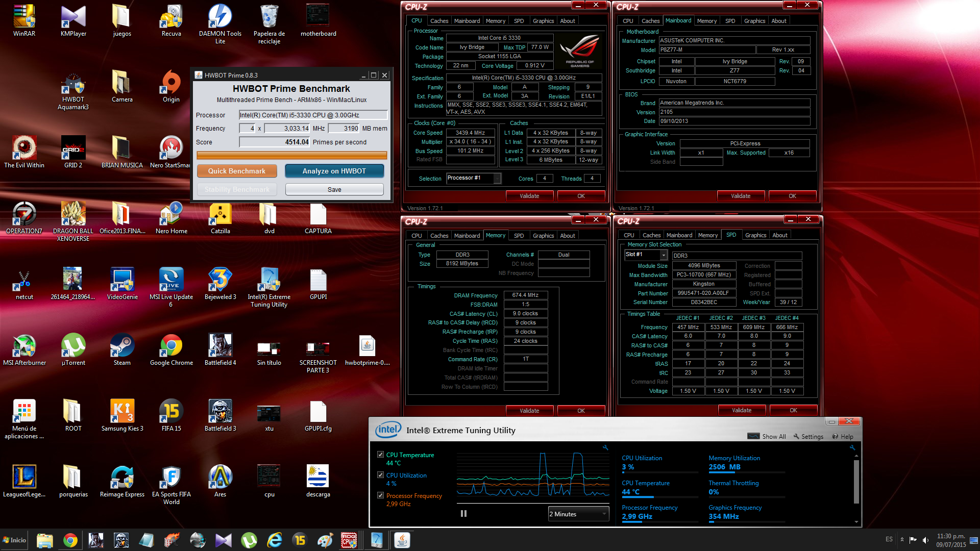Viewport: 980px width, 551px height.
Task: Select the Google Chrome desktop icon
Action: (171, 349)
